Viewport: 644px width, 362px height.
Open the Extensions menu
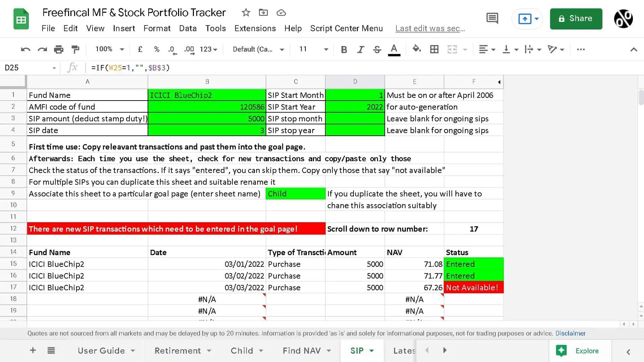point(255,28)
